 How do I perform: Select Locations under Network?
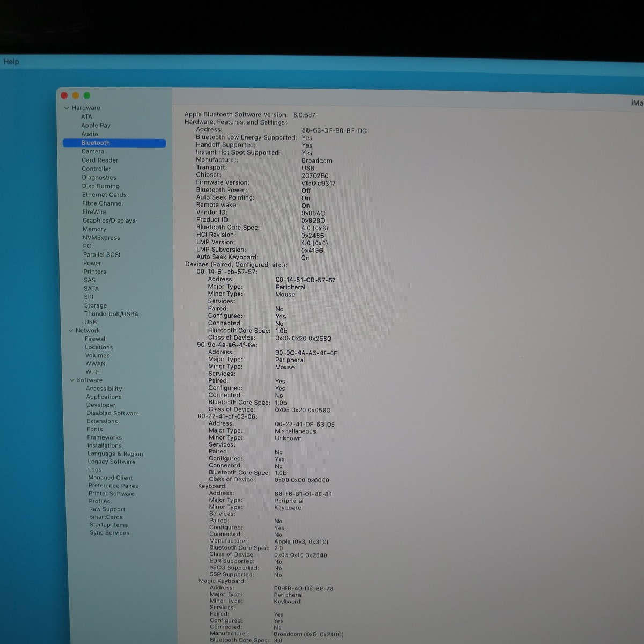pyautogui.click(x=99, y=347)
